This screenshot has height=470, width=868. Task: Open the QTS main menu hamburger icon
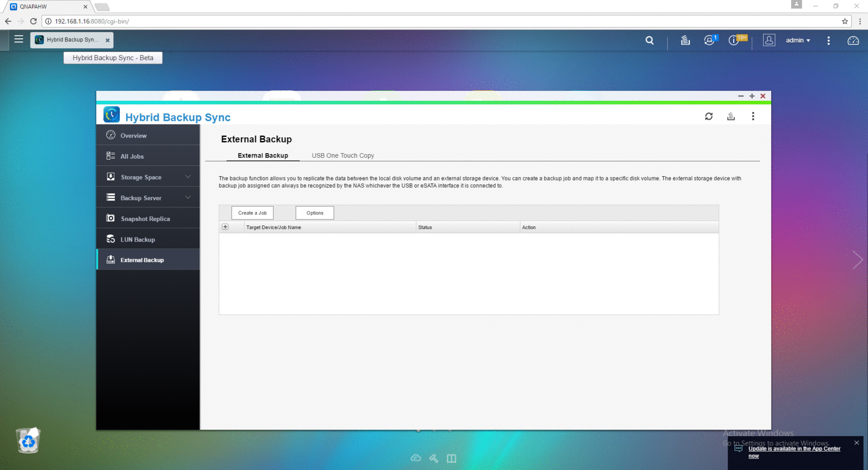point(18,39)
